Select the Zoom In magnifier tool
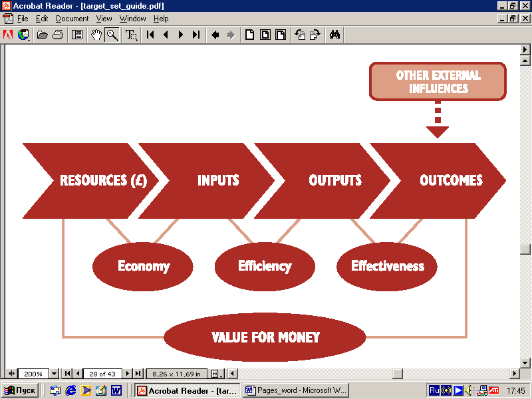 pos(112,35)
